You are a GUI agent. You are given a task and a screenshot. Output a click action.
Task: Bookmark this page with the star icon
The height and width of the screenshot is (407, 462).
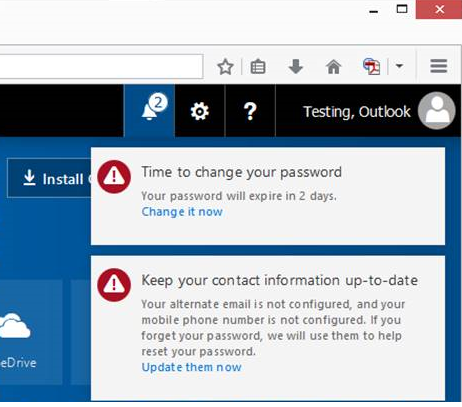225,67
